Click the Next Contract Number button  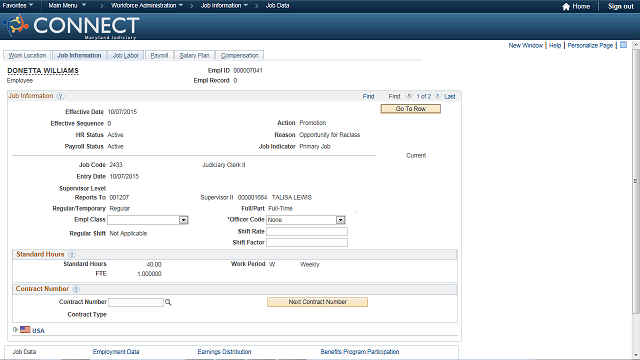pos(318,302)
